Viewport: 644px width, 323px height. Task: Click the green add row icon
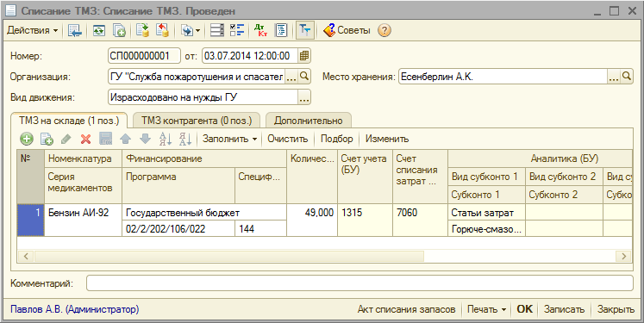click(x=27, y=140)
